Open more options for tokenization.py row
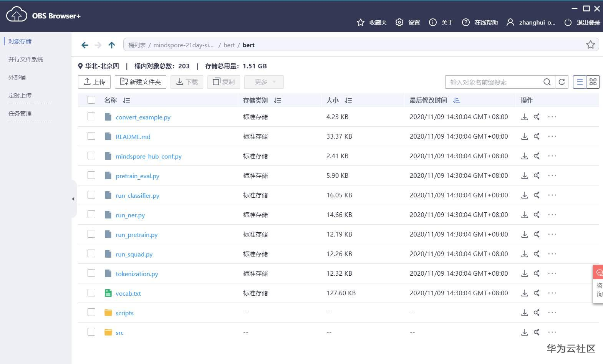 click(x=552, y=273)
